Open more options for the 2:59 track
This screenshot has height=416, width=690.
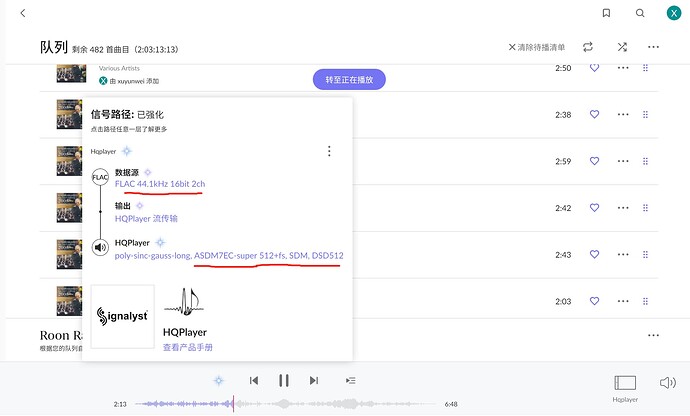pos(623,161)
